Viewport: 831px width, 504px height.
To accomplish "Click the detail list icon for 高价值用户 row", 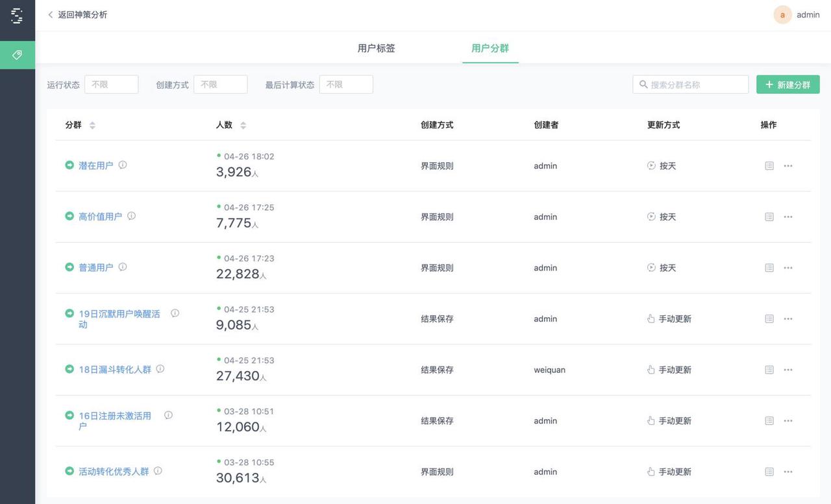I will 769,217.
